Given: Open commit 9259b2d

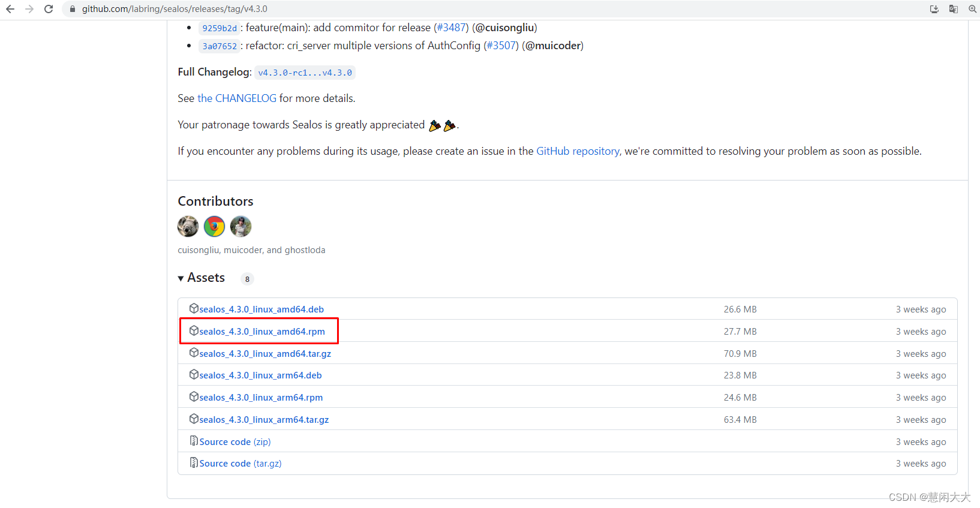Looking at the screenshot, I should (x=220, y=28).
